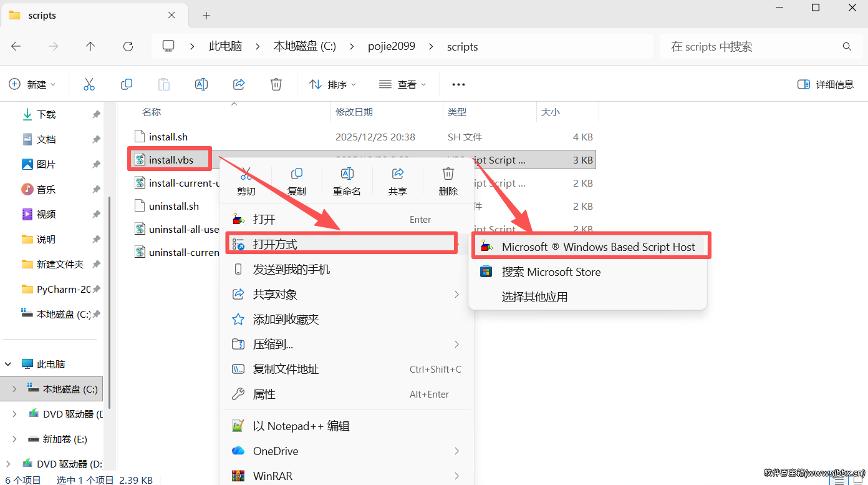Go back with the left arrow

click(16, 46)
